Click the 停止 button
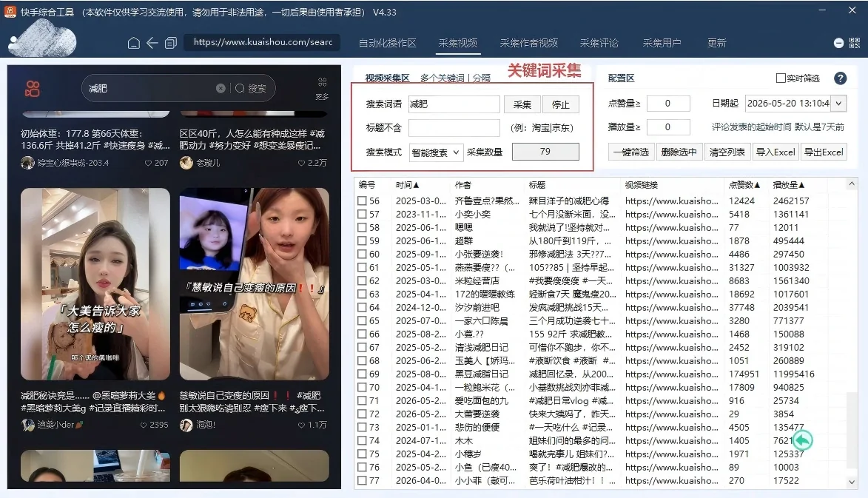This screenshot has width=868, height=498. (561, 104)
